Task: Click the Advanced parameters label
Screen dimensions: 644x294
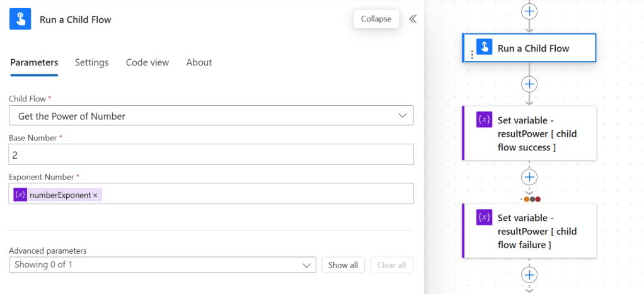Action: click(48, 251)
